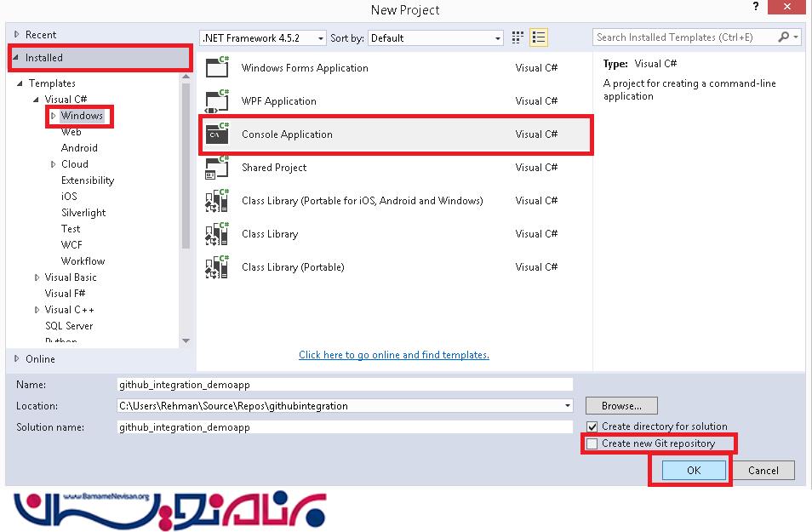Enable Create new Git repository checkbox
Viewport: 812px width, 532px height.
point(592,444)
